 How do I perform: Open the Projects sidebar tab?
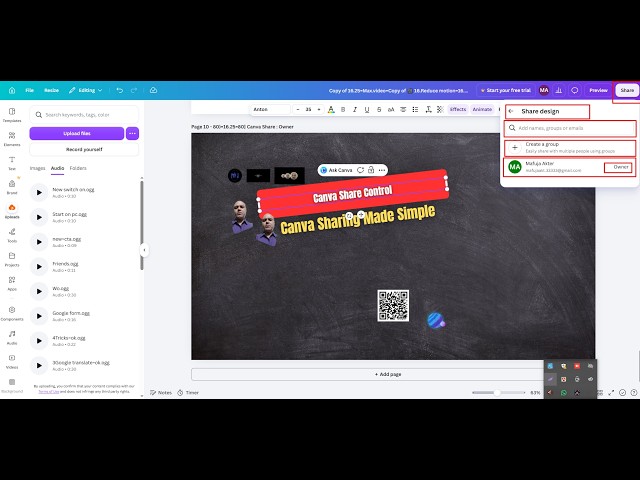tap(12, 259)
